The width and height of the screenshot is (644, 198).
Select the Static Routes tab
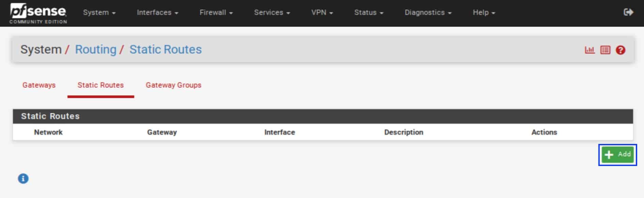click(x=101, y=85)
